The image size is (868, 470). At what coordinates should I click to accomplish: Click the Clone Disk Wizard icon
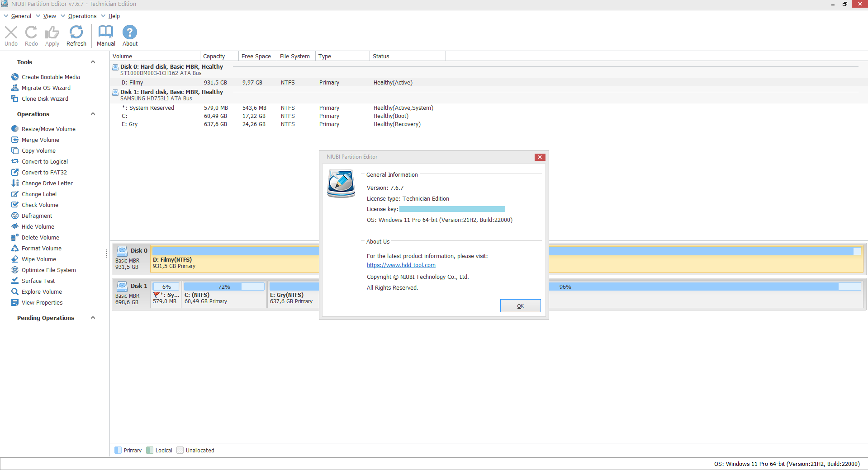(x=15, y=99)
